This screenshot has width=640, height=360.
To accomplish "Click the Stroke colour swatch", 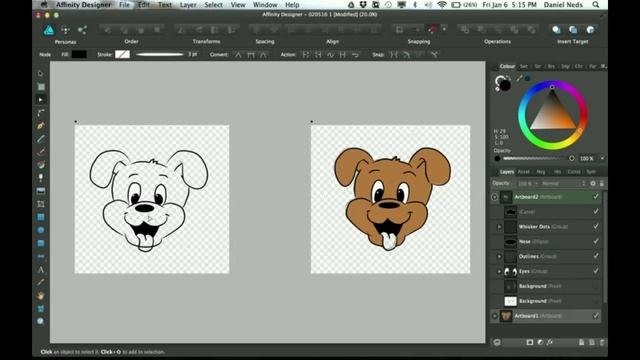I will pyautogui.click(x=122, y=54).
